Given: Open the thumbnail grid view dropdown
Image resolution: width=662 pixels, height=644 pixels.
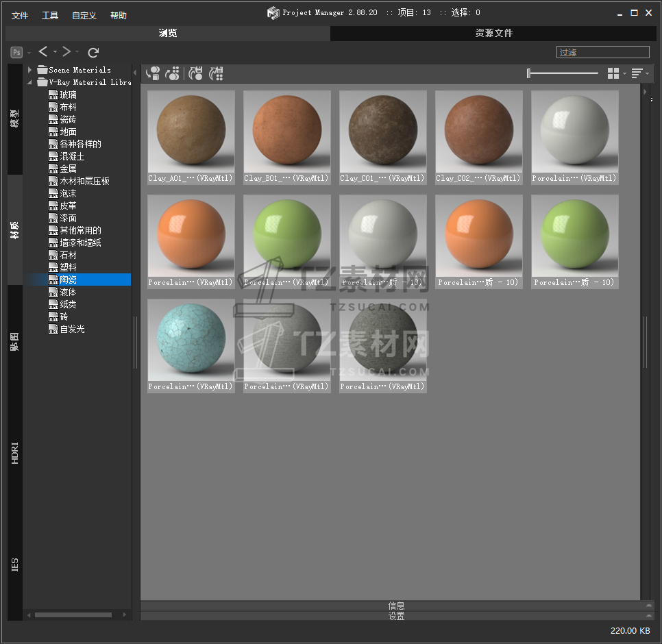Looking at the screenshot, I should [614, 73].
